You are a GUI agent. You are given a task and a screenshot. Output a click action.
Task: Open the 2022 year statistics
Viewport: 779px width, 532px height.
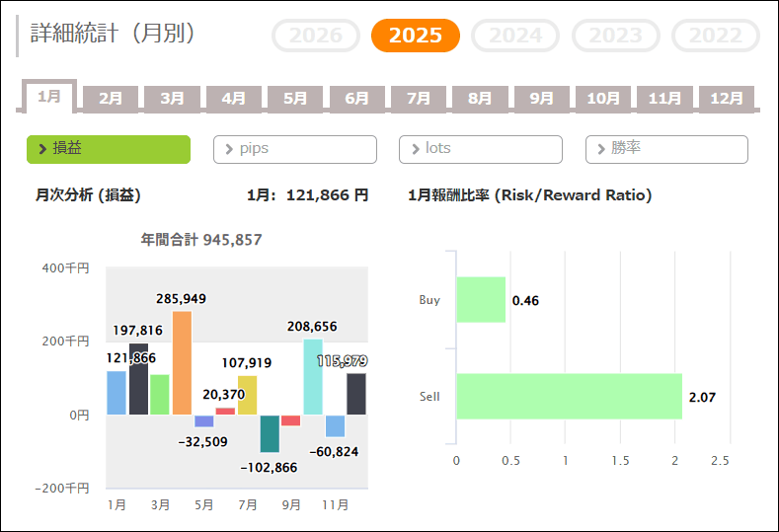[x=715, y=36]
